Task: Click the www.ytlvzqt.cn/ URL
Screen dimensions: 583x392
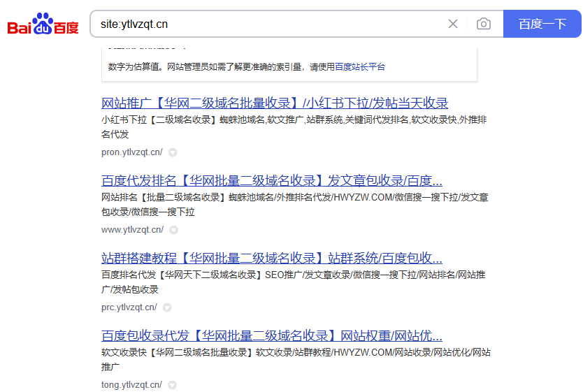Action: point(132,230)
